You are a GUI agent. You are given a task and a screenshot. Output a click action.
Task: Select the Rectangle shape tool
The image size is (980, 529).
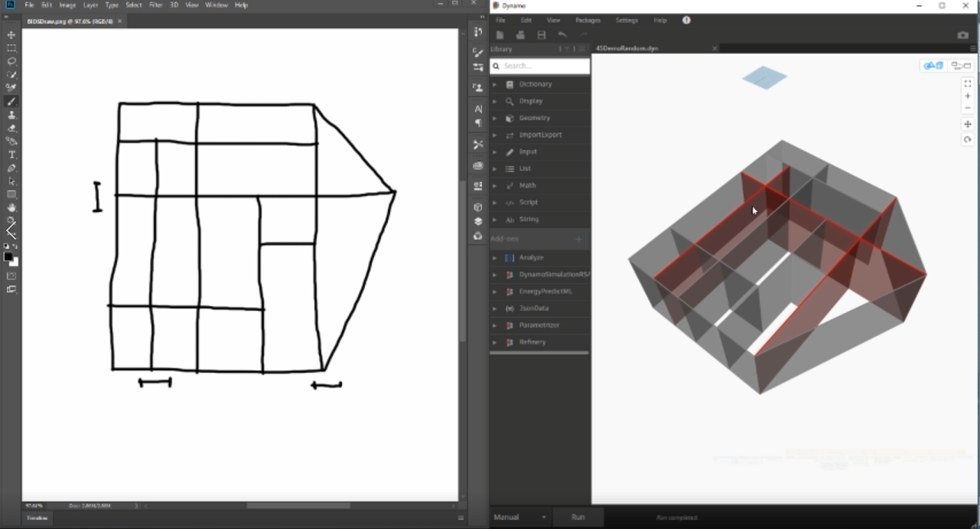click(x=11, y=194)
